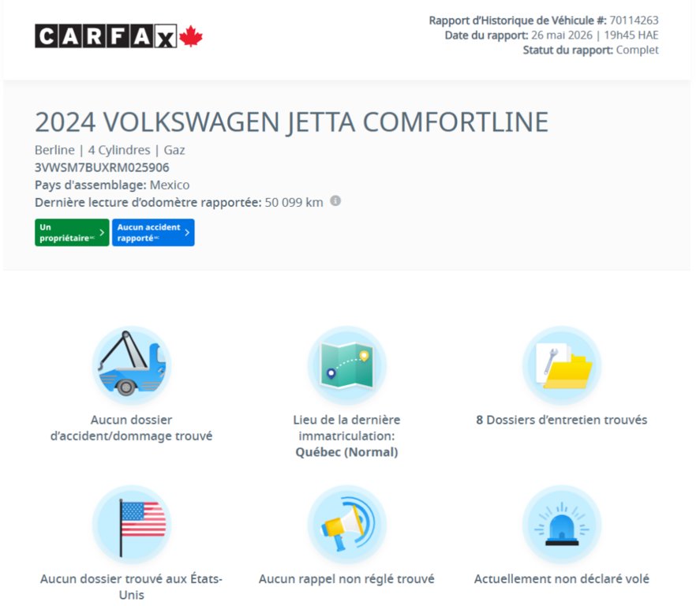Click Actuellement non déclaré volé label
700x606 pixels.
[x=562, y=579]
